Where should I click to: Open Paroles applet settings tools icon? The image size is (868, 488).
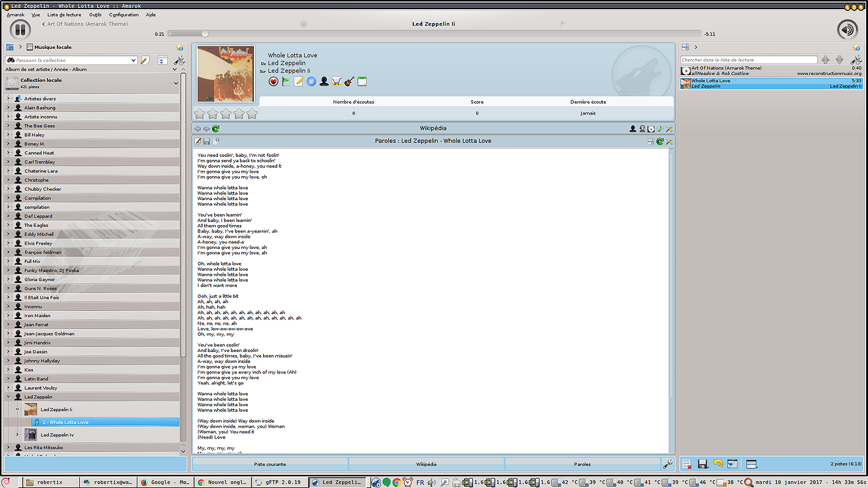pos(669,142)
